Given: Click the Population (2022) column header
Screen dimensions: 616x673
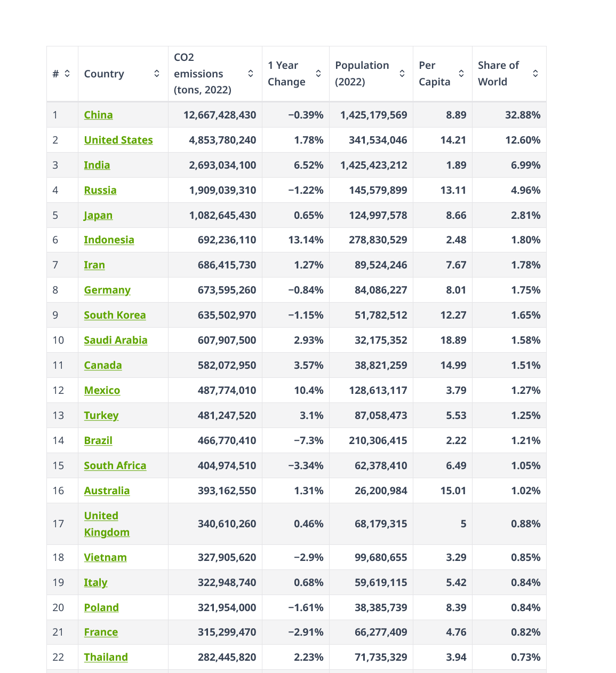Looking at the screenshot, I should point(362,74).
